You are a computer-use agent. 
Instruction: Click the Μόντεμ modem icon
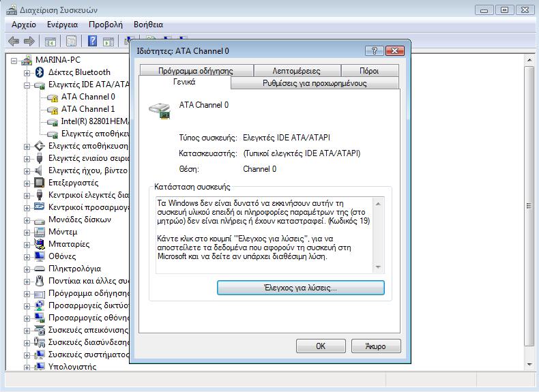click(x=40, y=232)
